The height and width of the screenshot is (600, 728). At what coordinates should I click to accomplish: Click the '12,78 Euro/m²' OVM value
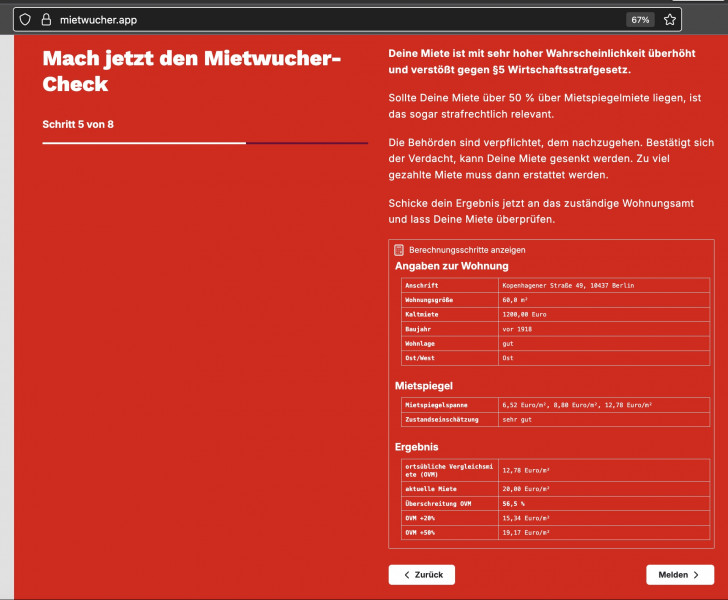coord(526,470)
